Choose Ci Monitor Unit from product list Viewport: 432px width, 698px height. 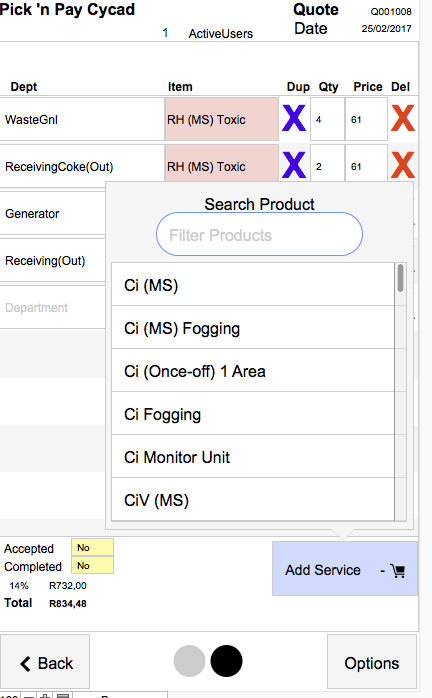click(253, 457)
